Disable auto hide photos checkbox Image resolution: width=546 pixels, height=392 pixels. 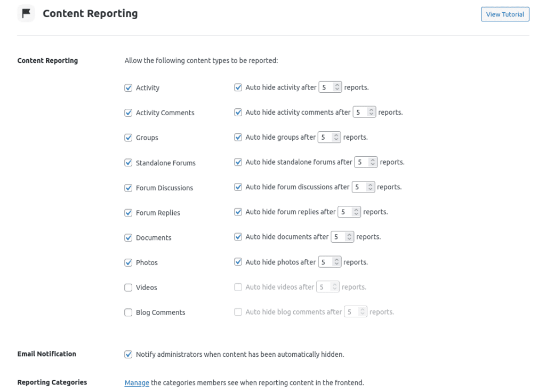pyautogui.click(x=238, y=262)
